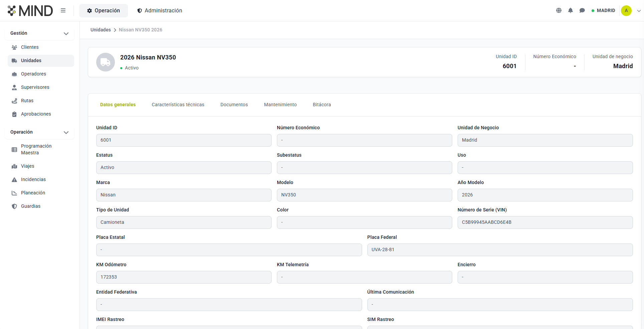Click the Viajes map icon

[x=14, y=166]
